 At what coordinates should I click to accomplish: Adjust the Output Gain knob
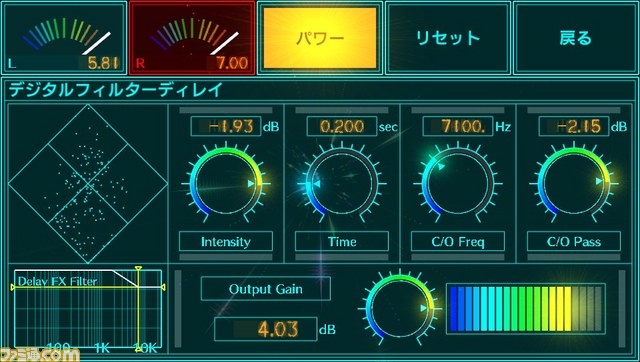pos(400,308)
